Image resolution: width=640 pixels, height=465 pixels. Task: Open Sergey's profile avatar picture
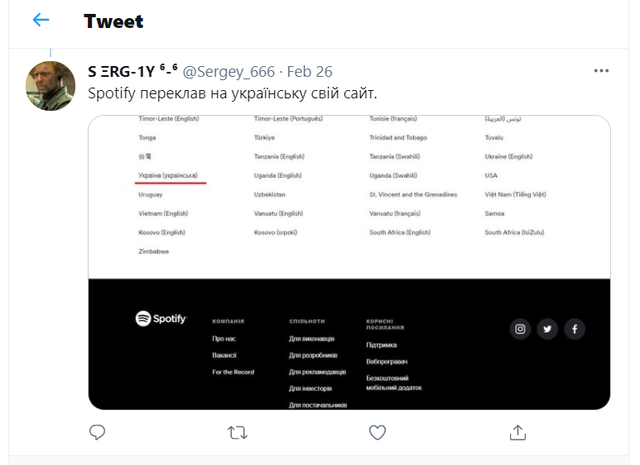point(50,86)
